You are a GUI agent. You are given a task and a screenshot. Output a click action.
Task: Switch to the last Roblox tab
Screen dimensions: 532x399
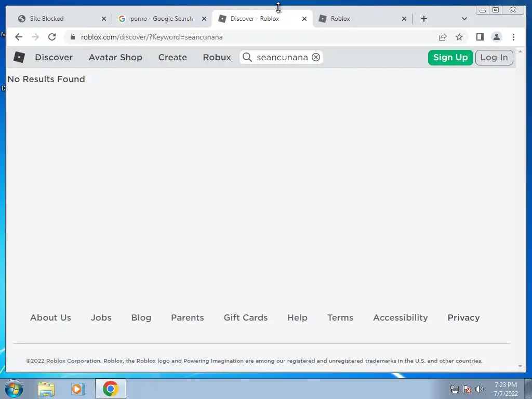pos(363,19)
